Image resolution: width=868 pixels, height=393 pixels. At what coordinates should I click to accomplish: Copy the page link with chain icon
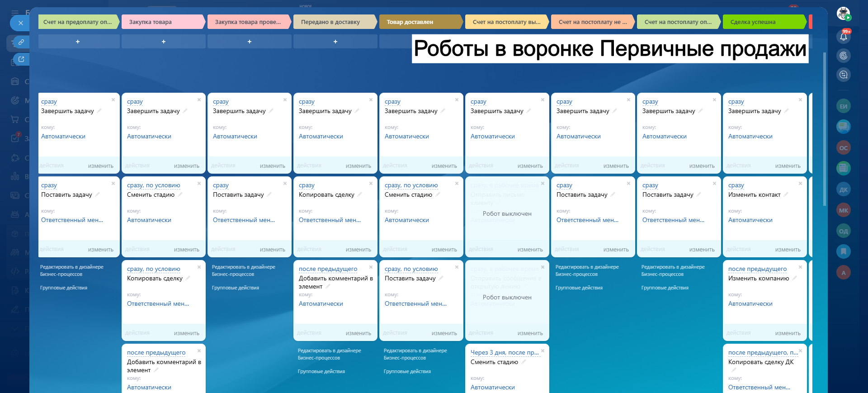point(21,42)
